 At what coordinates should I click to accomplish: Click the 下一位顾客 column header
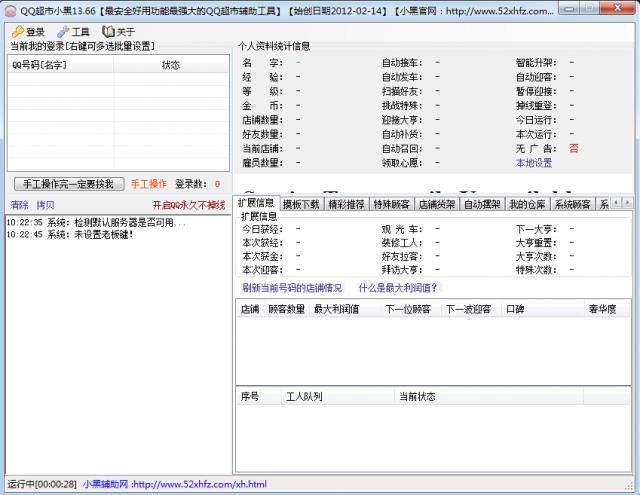click(411, 309)
